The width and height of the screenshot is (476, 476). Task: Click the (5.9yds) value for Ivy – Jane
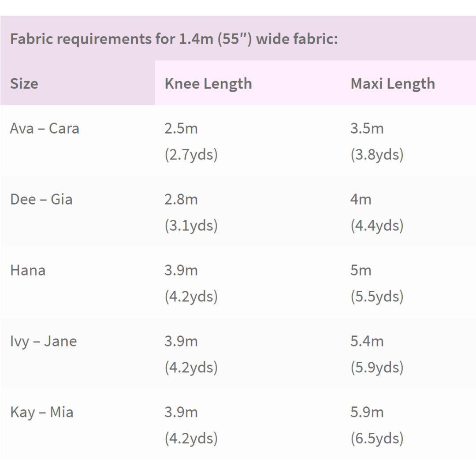pyautogui.click(x=377, y=367)
